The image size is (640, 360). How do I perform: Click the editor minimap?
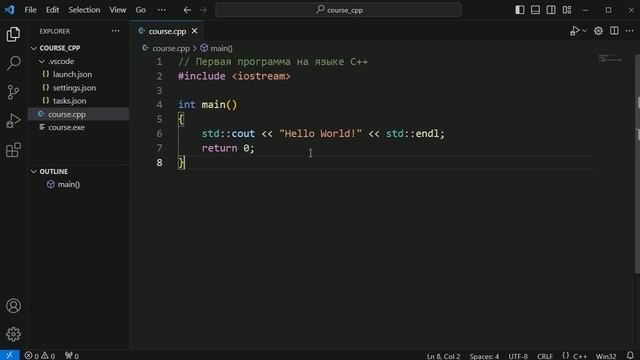tap(610, 58)
